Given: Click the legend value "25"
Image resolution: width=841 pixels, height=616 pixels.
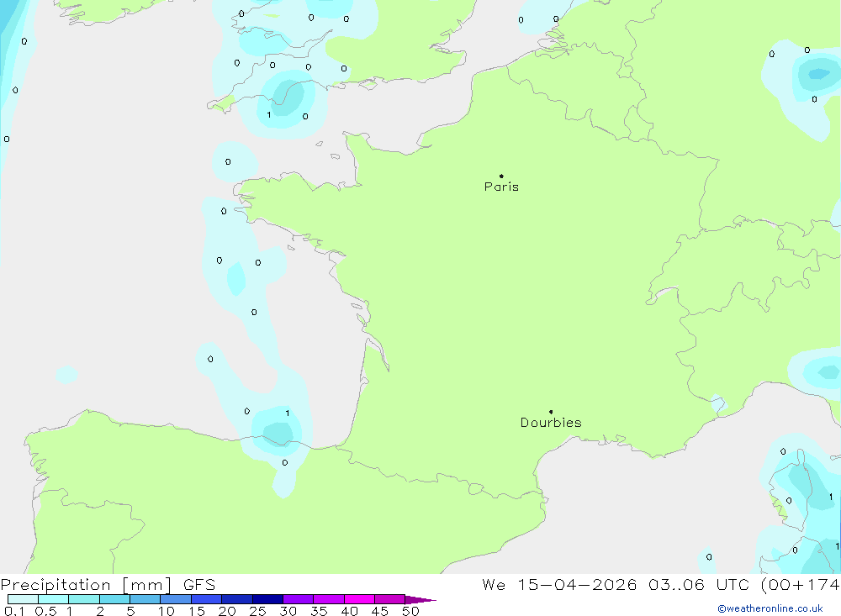Looking at the screenshot, I should click(257, 611).
